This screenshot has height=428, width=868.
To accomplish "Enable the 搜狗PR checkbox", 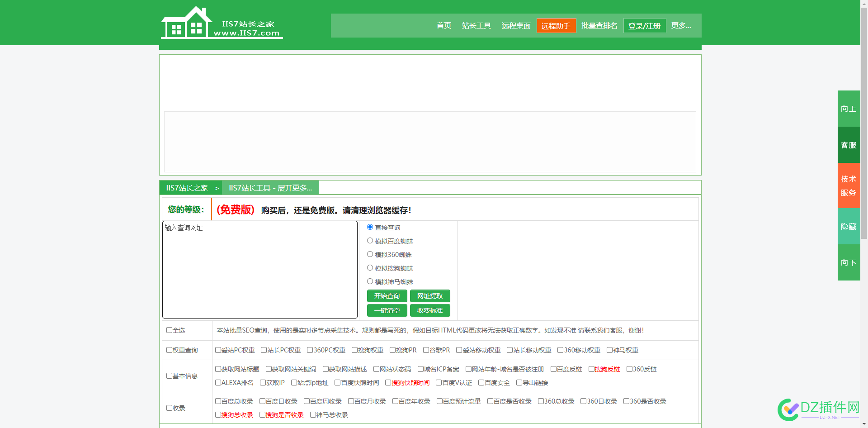I will [x=393, y=350].
